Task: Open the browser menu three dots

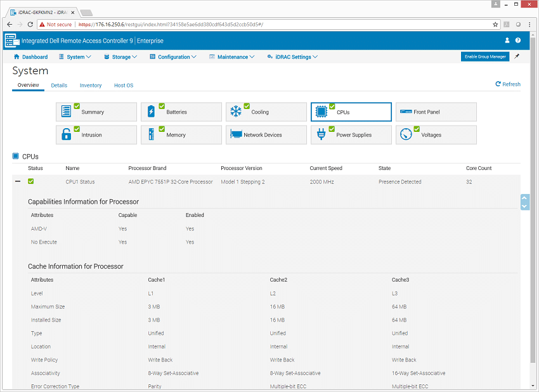Action: [529, 24]
